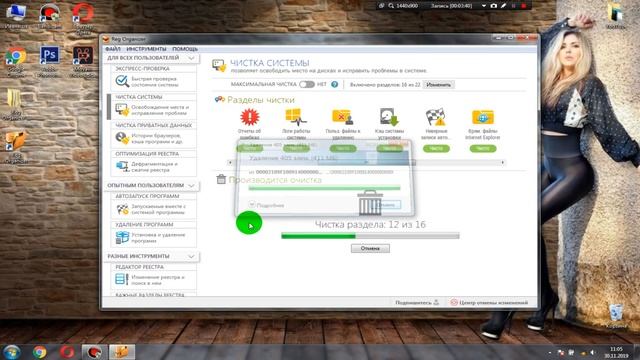Click the Изменить button next to sections count
The height and width of the screenshot is (360, 640).
click(x=438, y=84)
